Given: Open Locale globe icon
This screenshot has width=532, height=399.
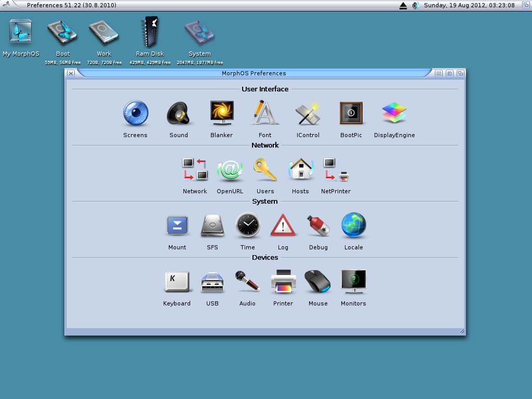Looking at the screenshot, I should [353, 225].
